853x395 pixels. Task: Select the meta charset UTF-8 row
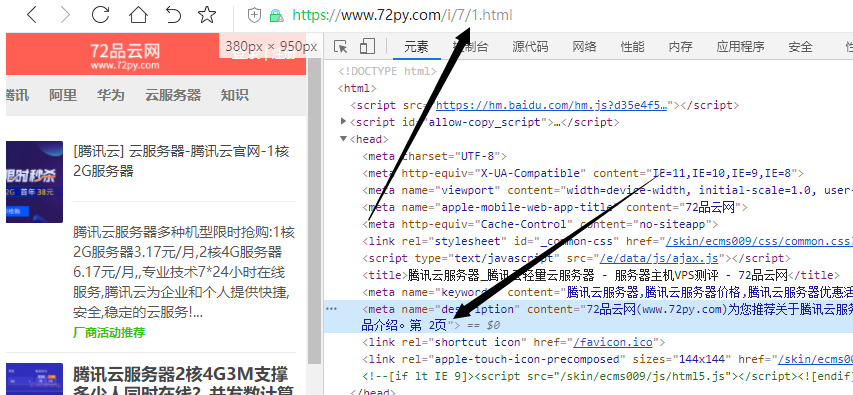coord(435,156)
